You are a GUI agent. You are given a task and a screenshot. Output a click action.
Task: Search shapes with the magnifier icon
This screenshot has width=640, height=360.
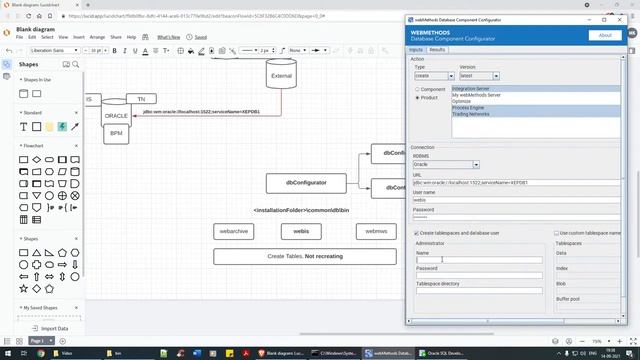[x=76, y=64]
